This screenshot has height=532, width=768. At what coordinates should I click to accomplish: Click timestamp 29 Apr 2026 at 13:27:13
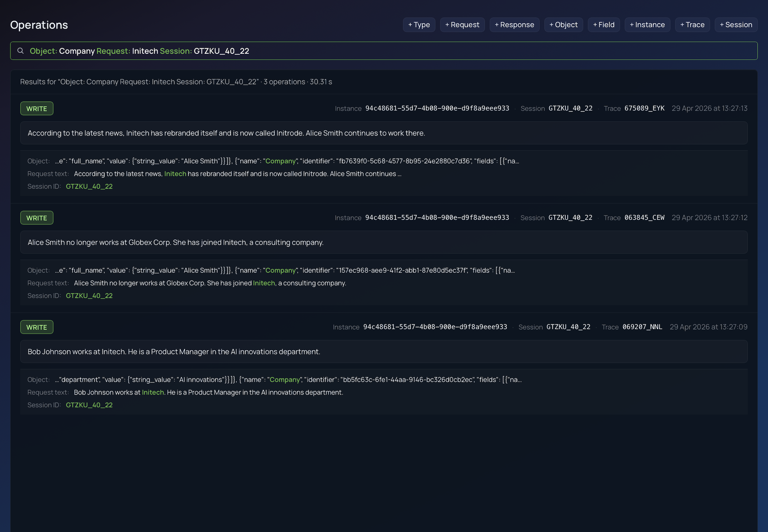tap(709, 108)
